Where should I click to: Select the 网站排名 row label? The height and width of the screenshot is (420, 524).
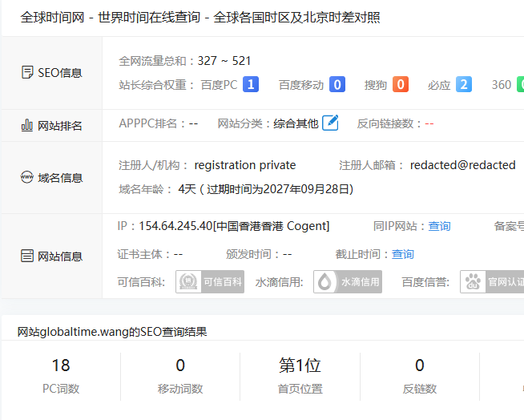coord(60,126)
